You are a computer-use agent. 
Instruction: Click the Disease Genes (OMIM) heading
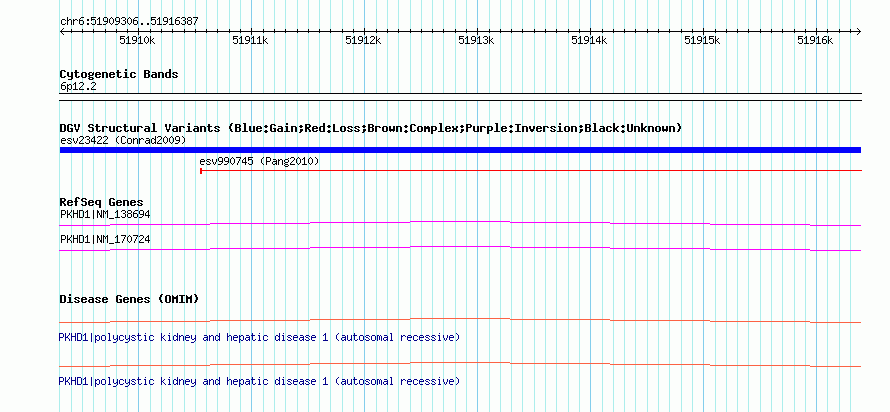pyautogui.click(x=129, y=299)
